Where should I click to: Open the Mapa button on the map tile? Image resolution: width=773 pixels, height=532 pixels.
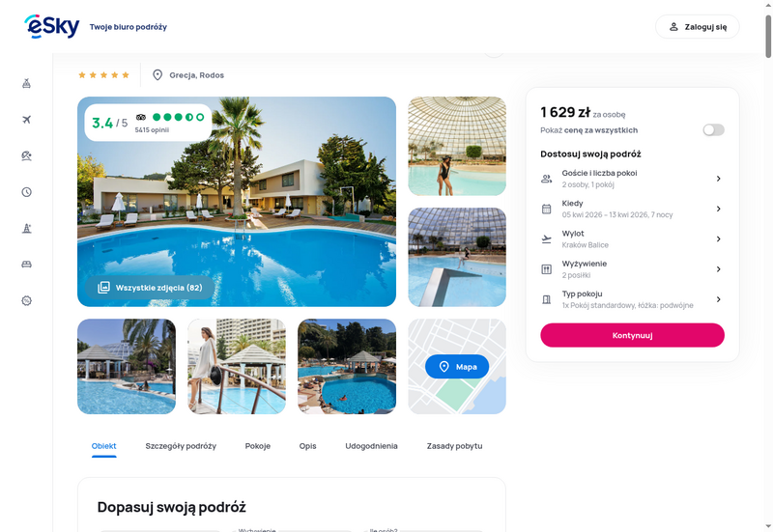coord(457,367)
